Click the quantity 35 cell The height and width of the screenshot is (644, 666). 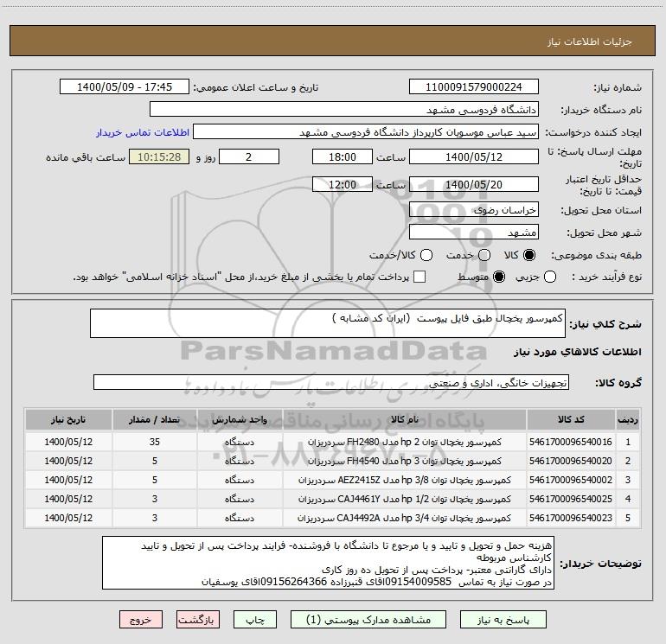coord(155,442)
